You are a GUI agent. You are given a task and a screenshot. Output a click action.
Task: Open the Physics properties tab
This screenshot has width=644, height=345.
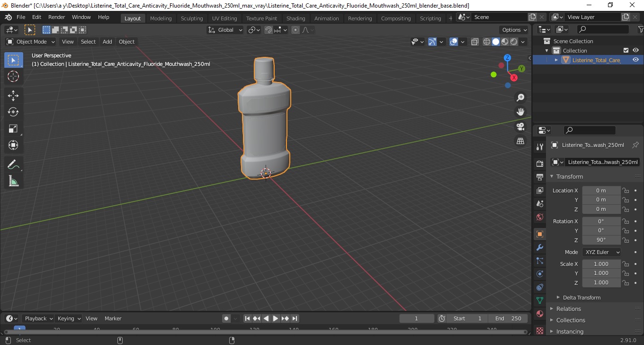coord(539,274)
